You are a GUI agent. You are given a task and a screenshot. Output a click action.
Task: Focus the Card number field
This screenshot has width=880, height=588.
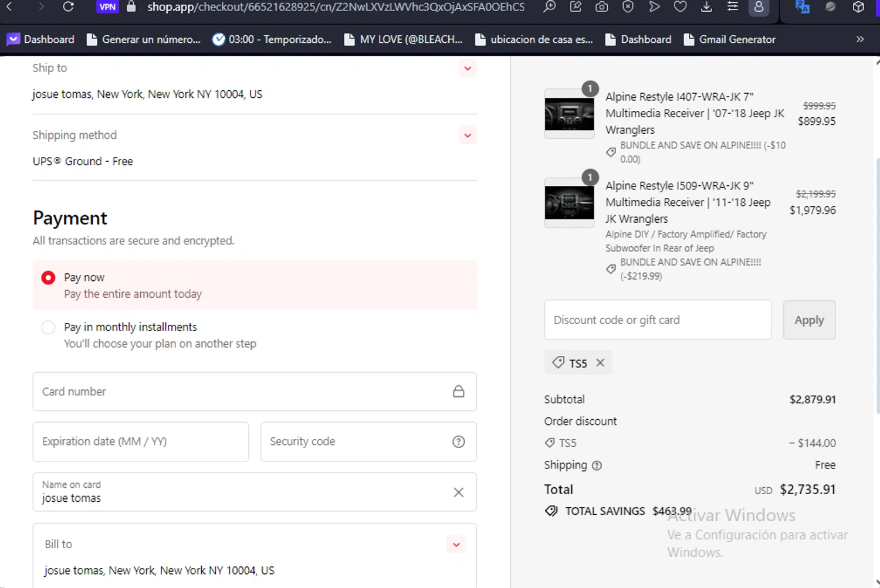point(255,392)
